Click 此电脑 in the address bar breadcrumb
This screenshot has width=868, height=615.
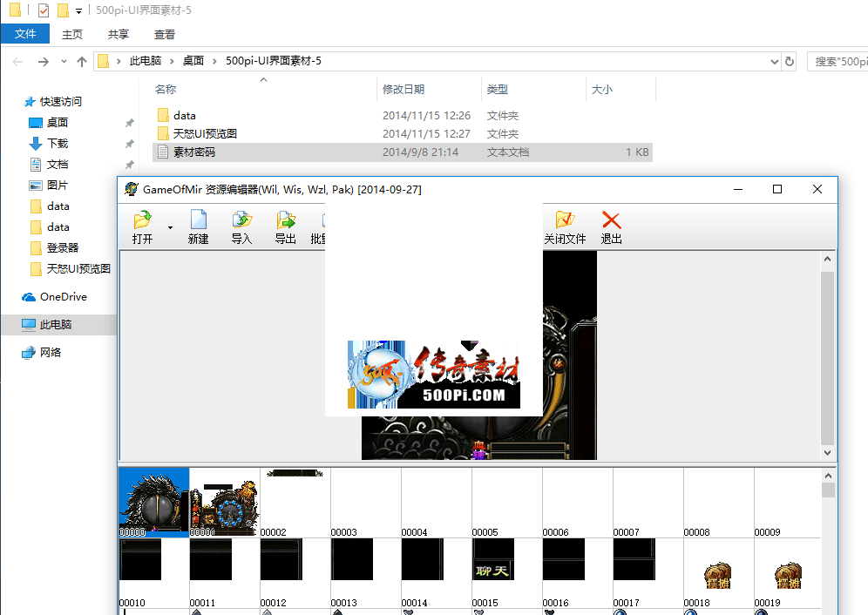[x=146, y=61]
